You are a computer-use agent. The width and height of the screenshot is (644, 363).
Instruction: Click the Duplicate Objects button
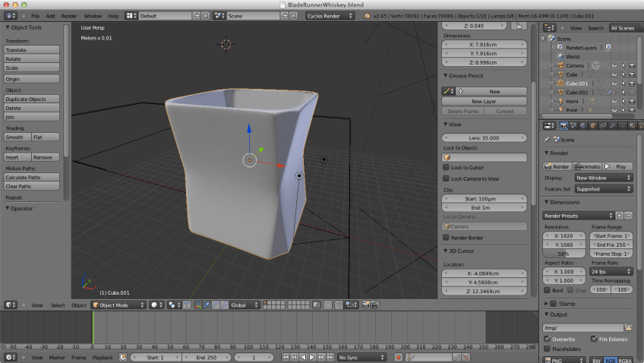[x=32, y=99]
